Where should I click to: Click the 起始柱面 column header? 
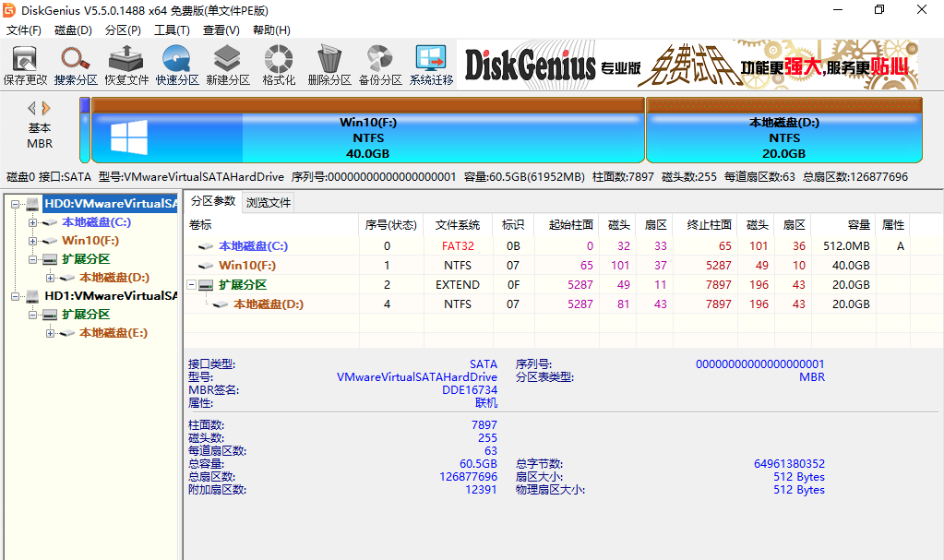point(566,224)
